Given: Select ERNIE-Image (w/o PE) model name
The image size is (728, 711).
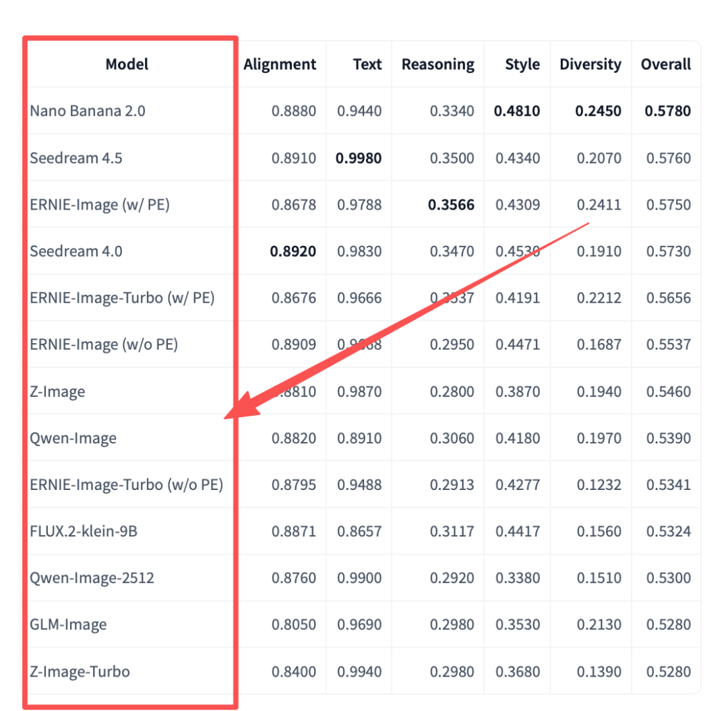Looking at the screenshot, I should click(x=104, y=345).
